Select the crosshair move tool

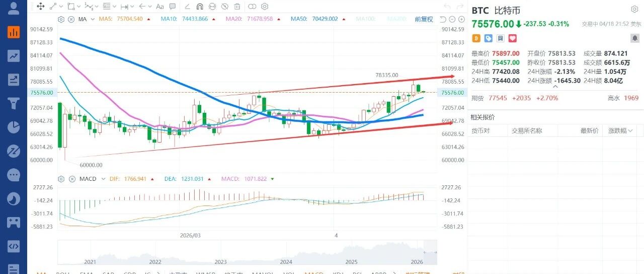[40, 7]
